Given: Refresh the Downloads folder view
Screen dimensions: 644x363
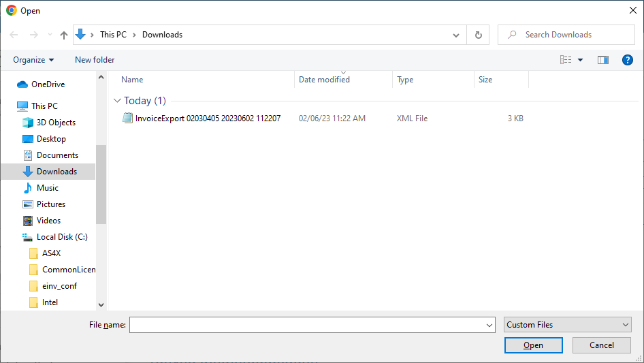Looking at the screenshot, I should pyautogui.click(x=478, y=35).
